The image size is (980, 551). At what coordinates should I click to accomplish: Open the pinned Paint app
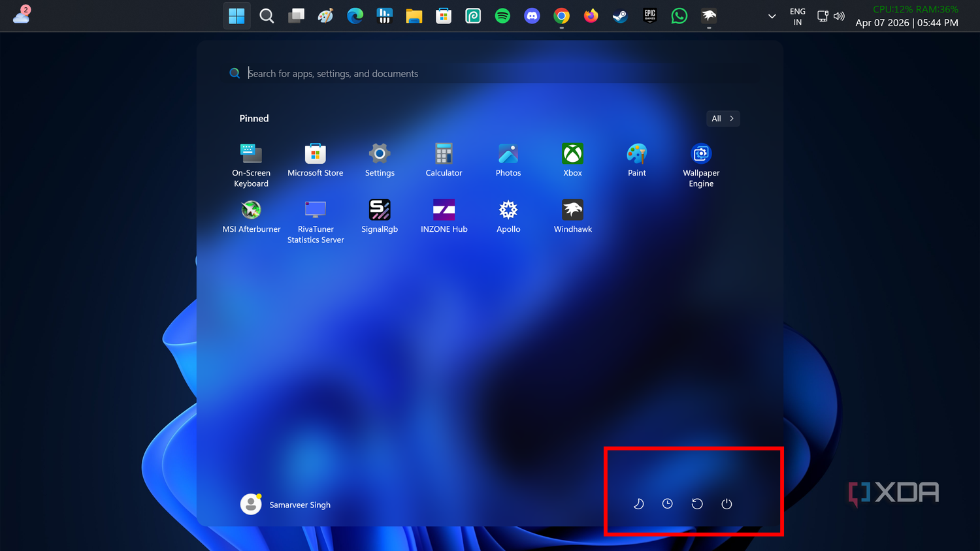pos(637,161)
